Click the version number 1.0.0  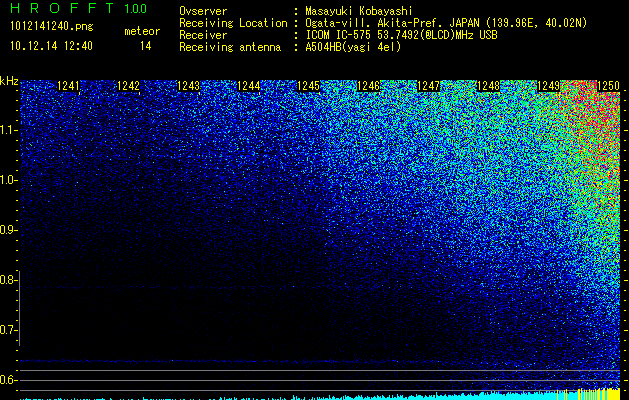click(x=136, y=8)
